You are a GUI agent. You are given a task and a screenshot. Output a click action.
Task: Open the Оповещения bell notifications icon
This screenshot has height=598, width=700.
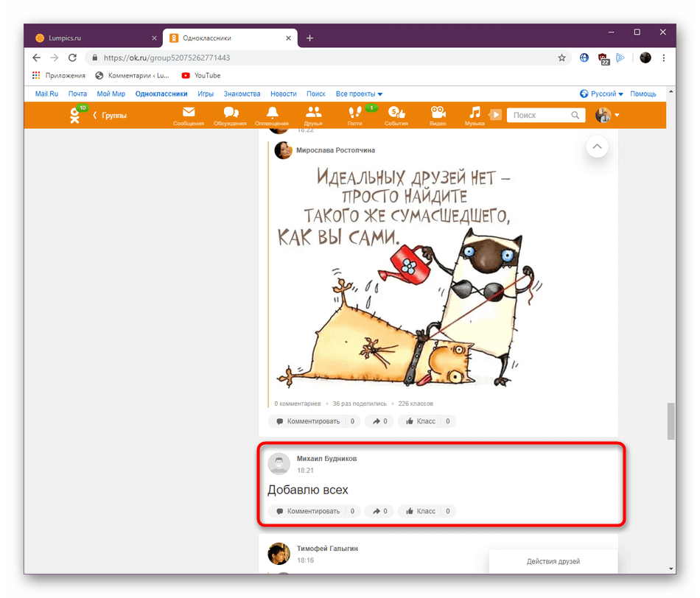pyautogui.click(x=272, y=116)
